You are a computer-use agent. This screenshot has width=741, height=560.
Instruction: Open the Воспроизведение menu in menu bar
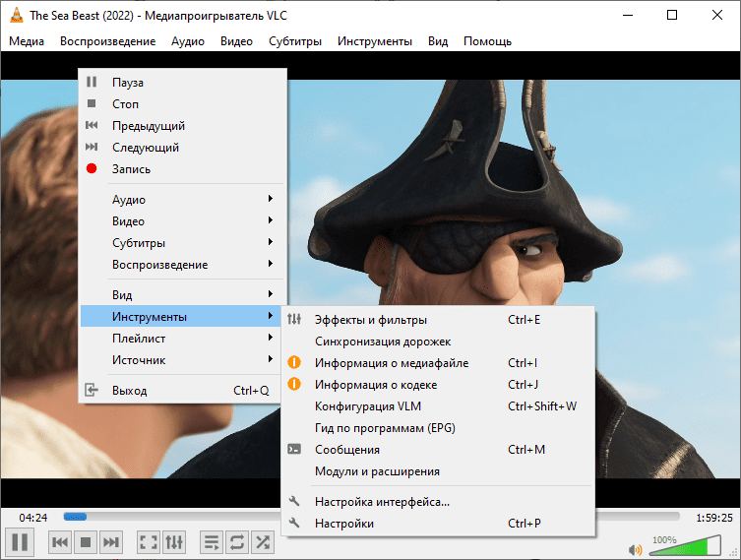107,41
